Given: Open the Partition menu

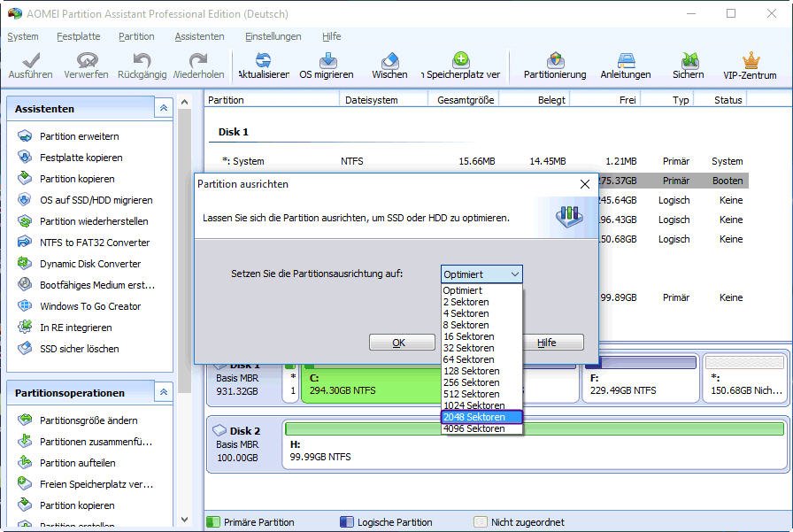Looking at the screenshot, I should (x=136, y=36).
